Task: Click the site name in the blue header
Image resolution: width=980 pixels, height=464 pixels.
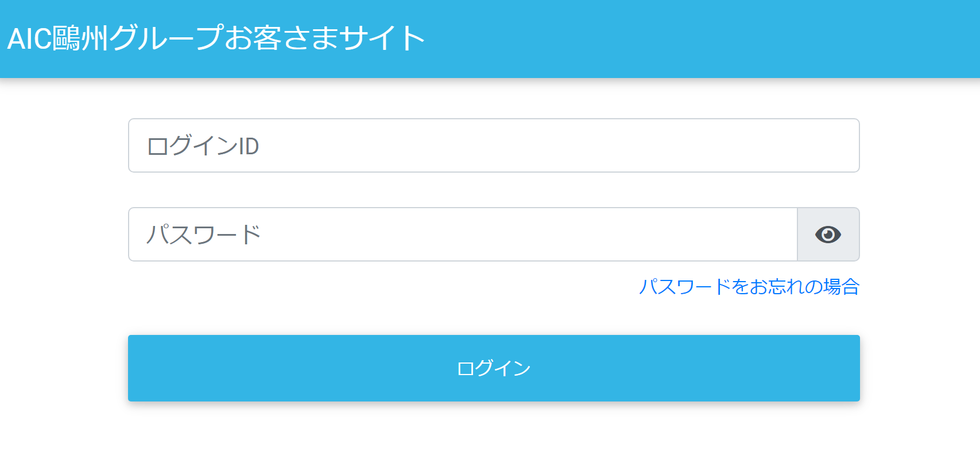Action: point(216,38)
